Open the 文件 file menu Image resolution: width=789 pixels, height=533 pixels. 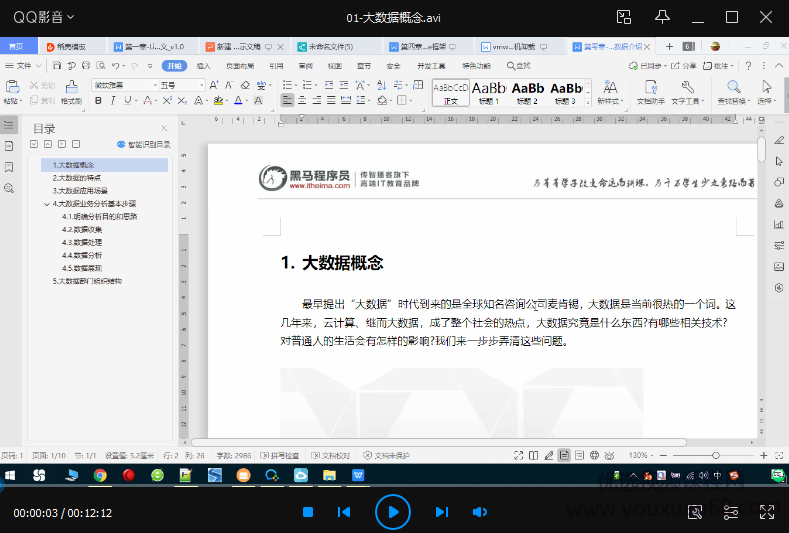point(23,65)
